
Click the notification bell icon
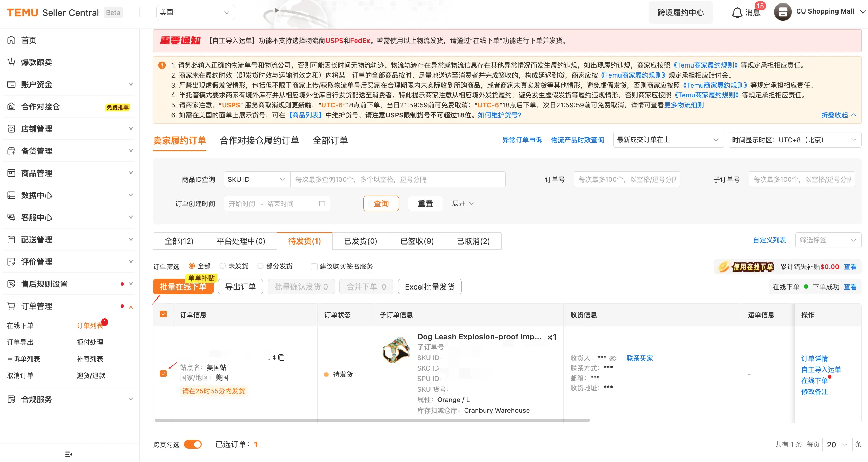coord(737,13)
